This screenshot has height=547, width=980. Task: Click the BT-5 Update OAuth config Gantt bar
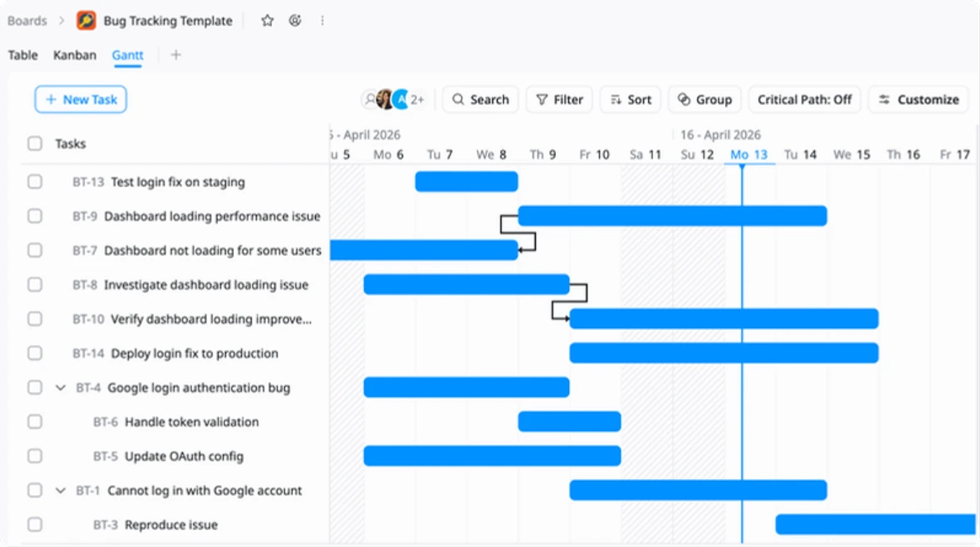492,456
